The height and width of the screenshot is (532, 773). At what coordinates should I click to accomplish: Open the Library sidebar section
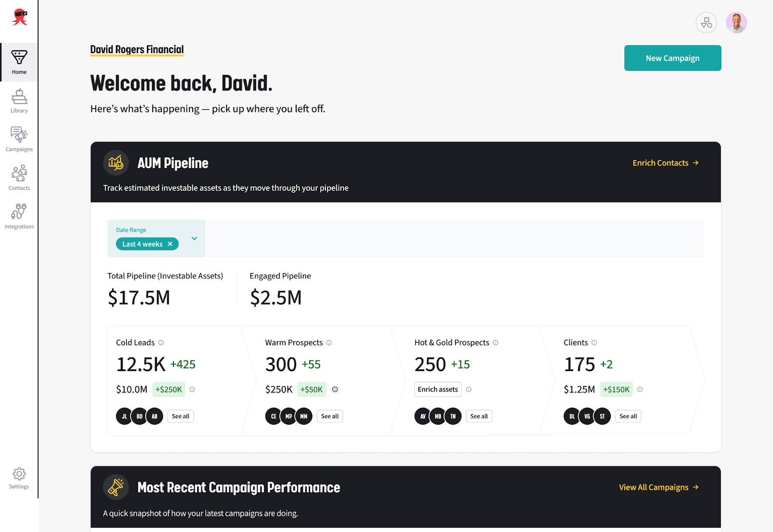tap(19, 101)
